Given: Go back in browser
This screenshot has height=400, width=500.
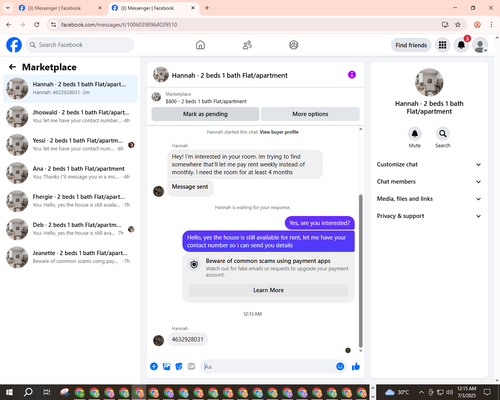Looking at the screenshot, I should click(9, 25).
